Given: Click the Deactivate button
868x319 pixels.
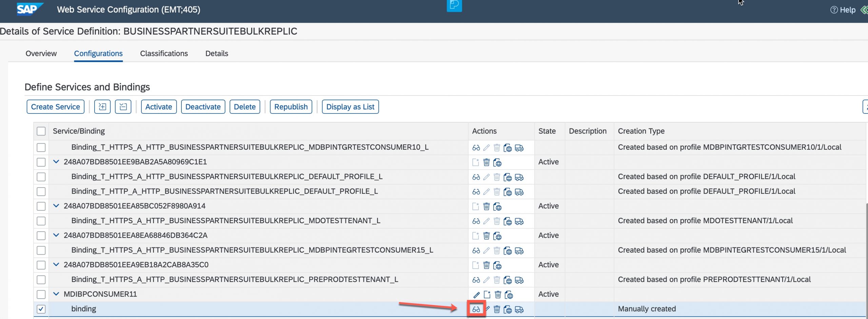Looking at the screenshot, I should point(203,107).
